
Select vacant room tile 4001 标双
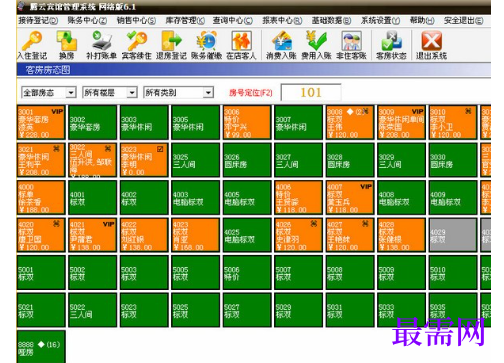[92, 198]
